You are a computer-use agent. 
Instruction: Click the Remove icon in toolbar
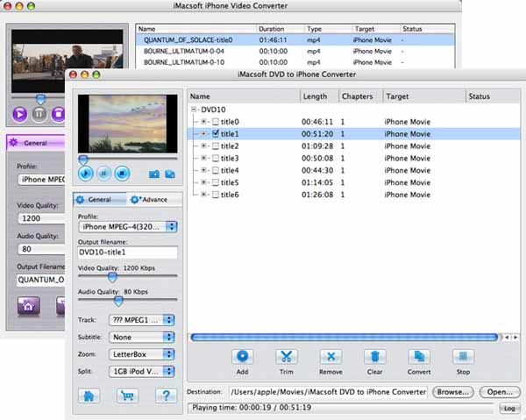point(331,357)
